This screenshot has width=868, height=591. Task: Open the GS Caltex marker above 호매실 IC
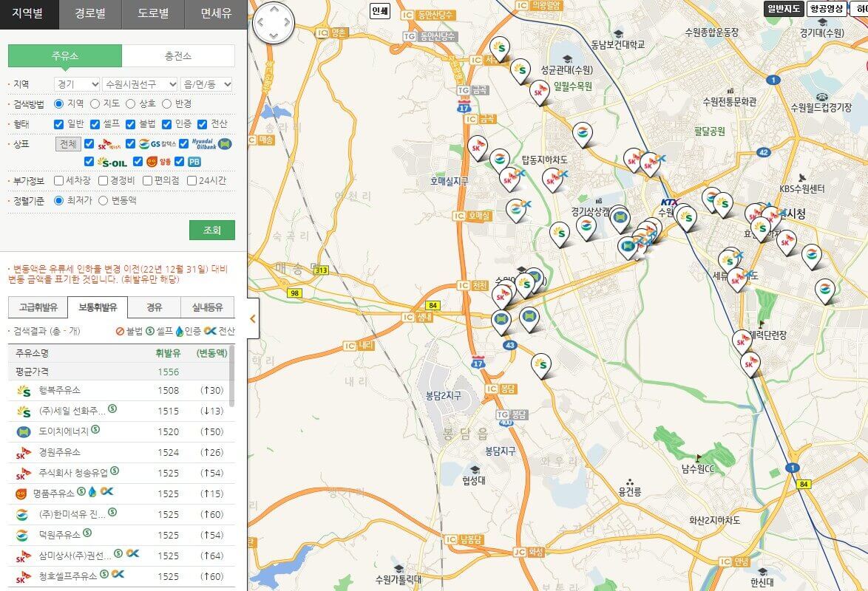(x=516, y=210)
